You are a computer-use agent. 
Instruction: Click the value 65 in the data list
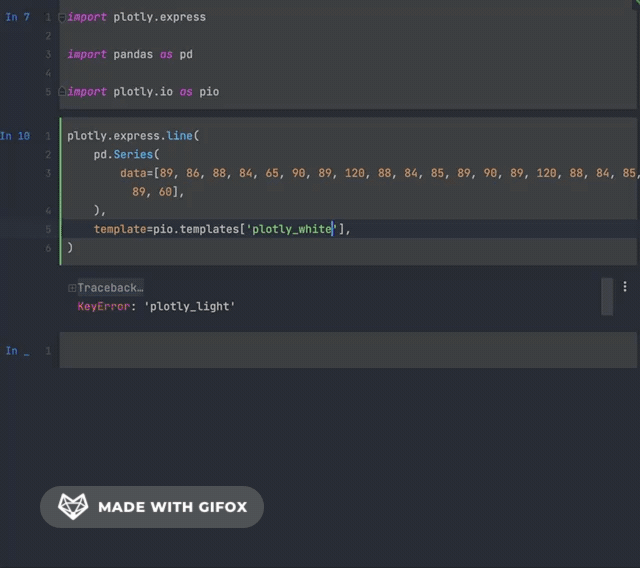272,173
